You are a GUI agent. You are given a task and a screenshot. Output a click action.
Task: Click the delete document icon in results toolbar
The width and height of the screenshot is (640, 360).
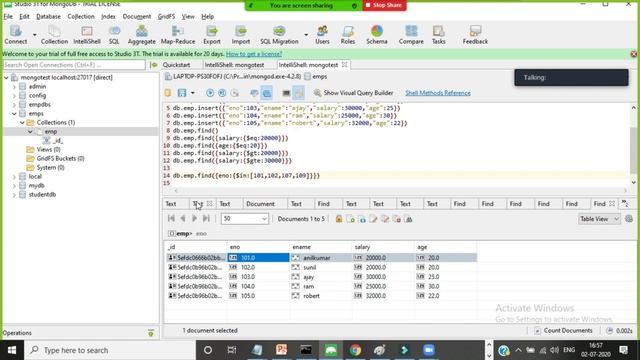pos(396,219)
